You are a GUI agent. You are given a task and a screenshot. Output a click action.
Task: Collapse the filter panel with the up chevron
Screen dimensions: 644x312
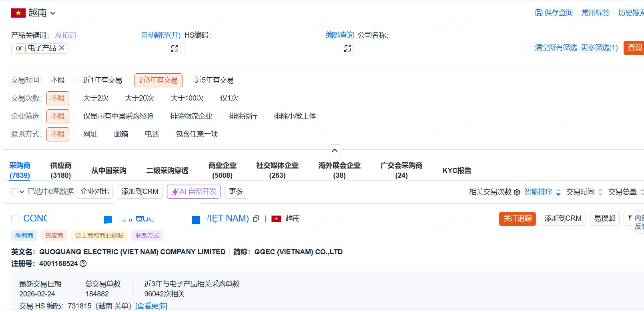click(x=335, y=150)
